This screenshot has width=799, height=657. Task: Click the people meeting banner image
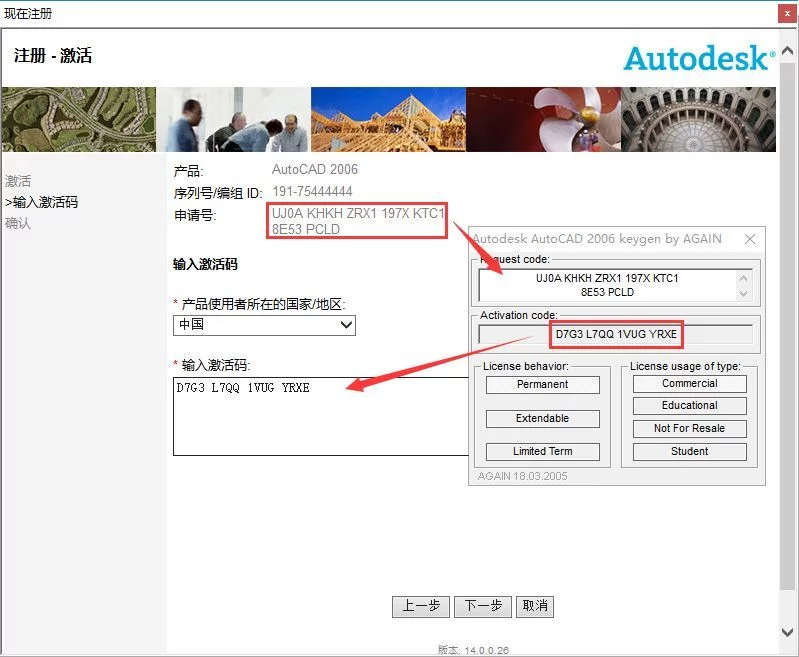pos(233,119)
